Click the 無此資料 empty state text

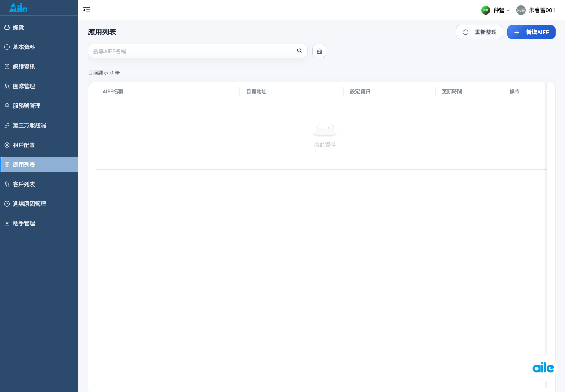[325, 145]
